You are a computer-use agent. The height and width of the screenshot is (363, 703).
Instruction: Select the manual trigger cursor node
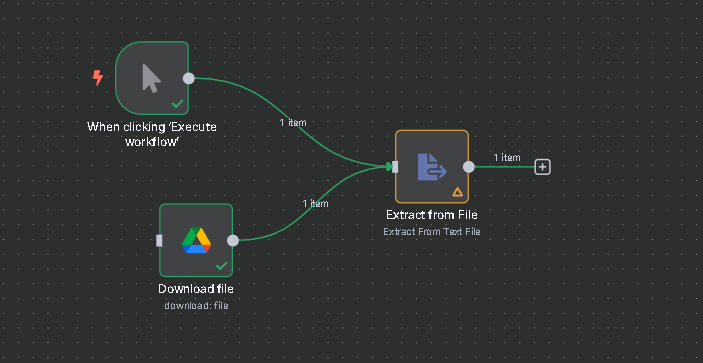click(152, 78)
